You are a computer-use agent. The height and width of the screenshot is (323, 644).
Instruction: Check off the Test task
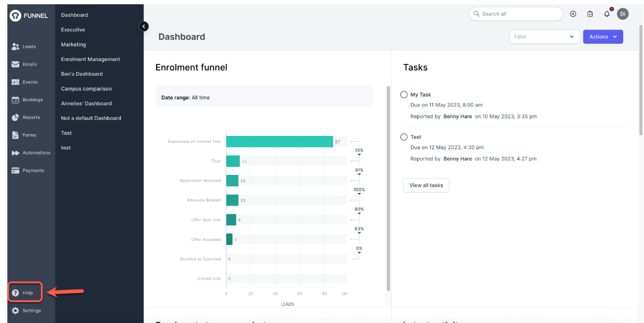pyautogui.click(x=403, y=136)
